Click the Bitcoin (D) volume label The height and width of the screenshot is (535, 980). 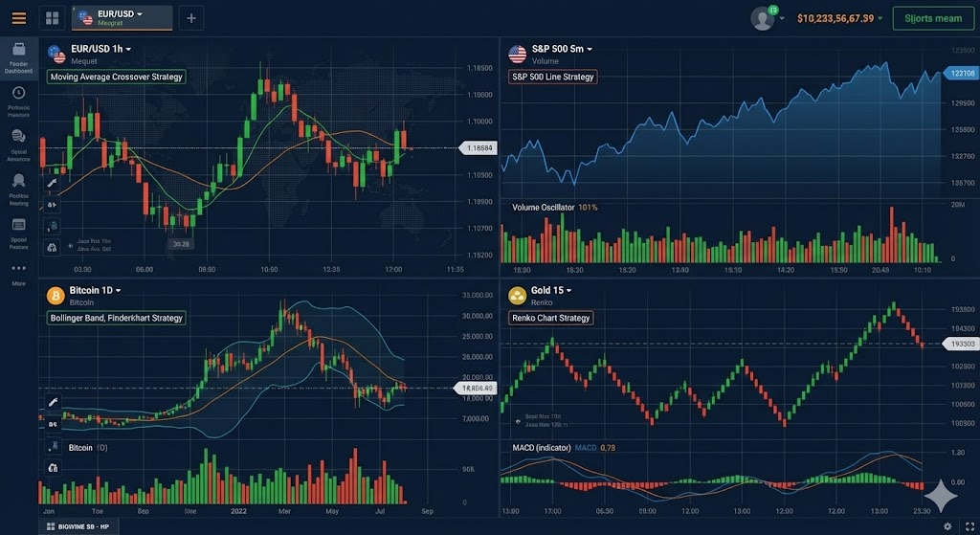[x=88, y=448]
